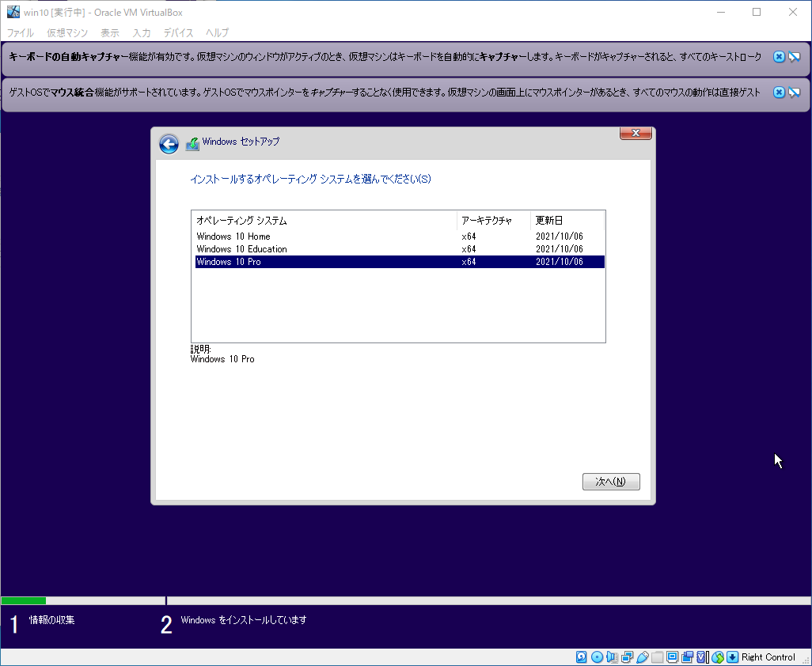Image resolution: width=812 pixels, height=666 pixels.
Task: Click the display settings status icon
Action: [672, 657]
